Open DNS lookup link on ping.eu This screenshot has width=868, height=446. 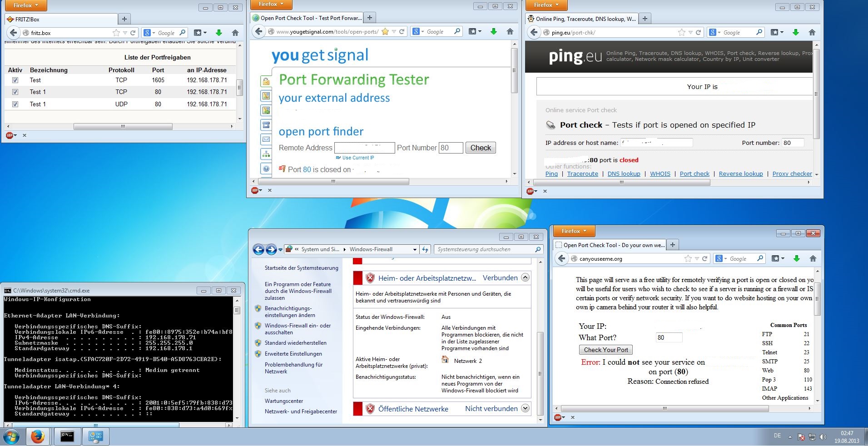point(624,174)
